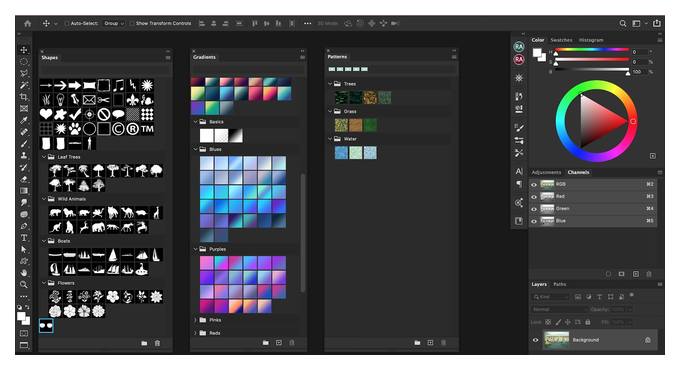Hide the Blue channel eye icon
680x370 pixels.
pyautogui.click(x=534, y=221)
